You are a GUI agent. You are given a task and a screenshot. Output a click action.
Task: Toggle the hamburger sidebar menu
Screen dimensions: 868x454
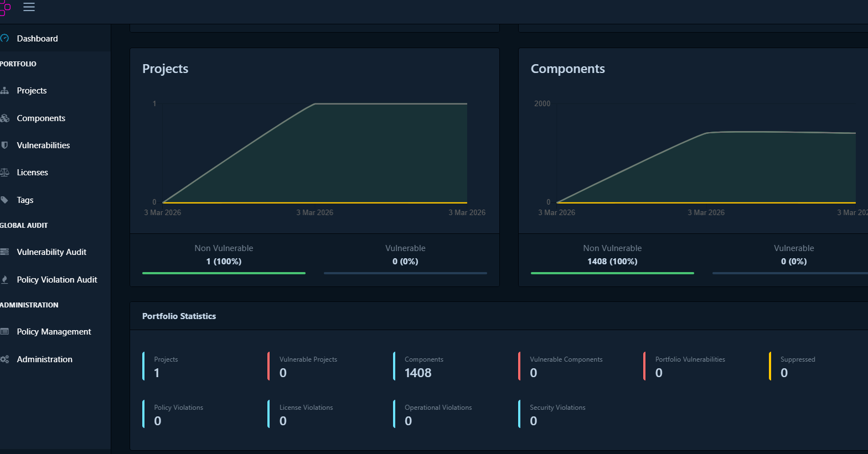[29, 7]
